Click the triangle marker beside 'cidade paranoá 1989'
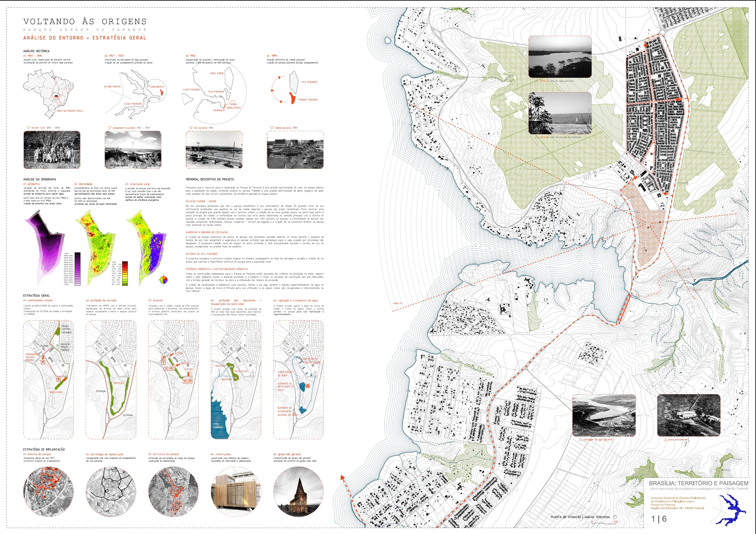The height and width of the screenshot is (534, 756). (272, 128)
